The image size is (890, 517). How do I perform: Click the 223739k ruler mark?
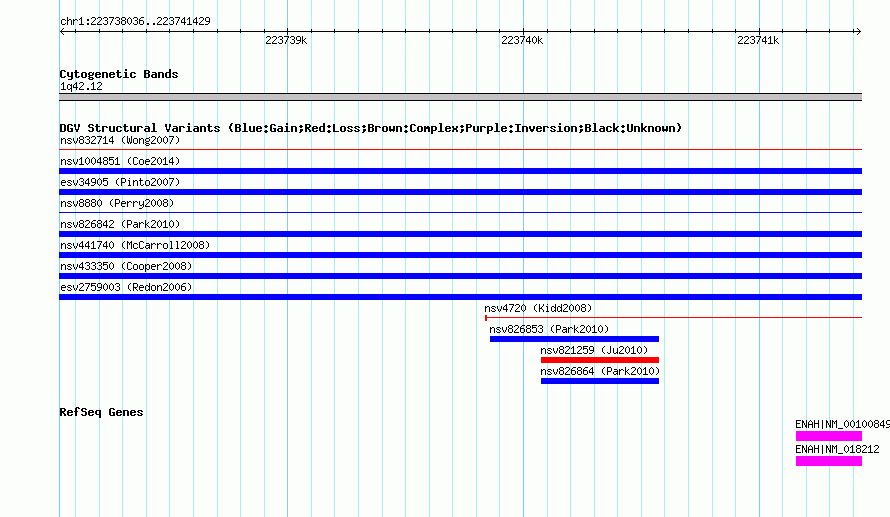point(286,40)
